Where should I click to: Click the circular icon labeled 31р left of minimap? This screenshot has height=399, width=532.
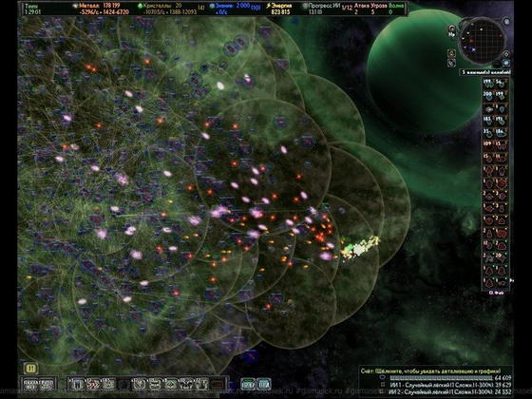pyautogui.click(x=451, y=30)
